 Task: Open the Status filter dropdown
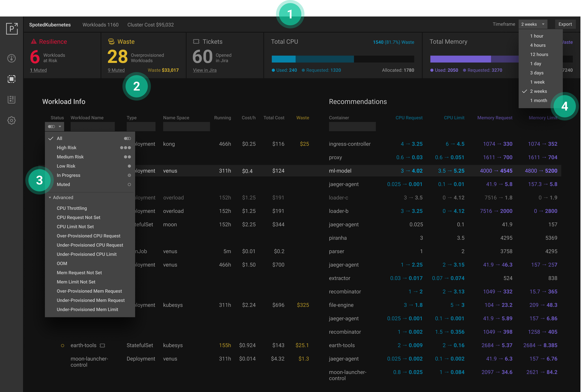tap(55, 127)
